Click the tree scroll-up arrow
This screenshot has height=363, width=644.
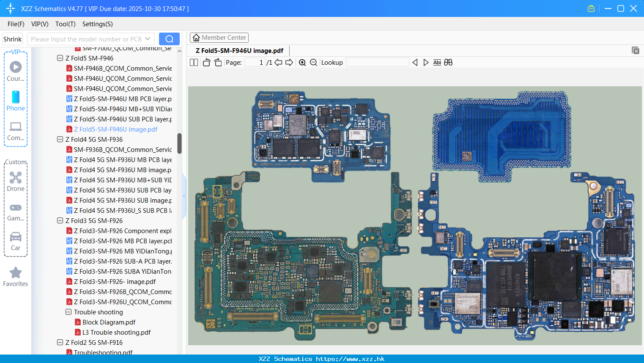(179, 51)
